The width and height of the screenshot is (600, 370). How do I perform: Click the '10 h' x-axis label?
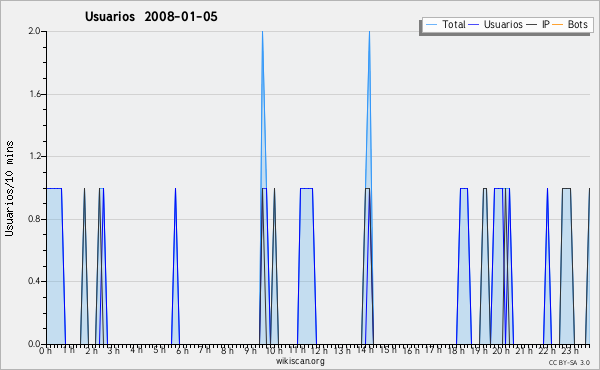[x=274, y=351]
